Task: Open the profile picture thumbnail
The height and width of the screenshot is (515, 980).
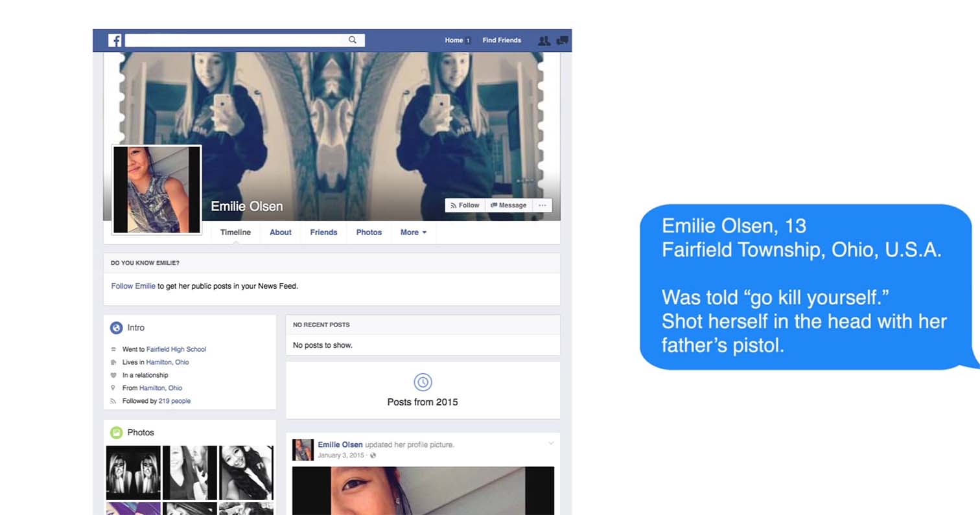Action: [157, 189]
